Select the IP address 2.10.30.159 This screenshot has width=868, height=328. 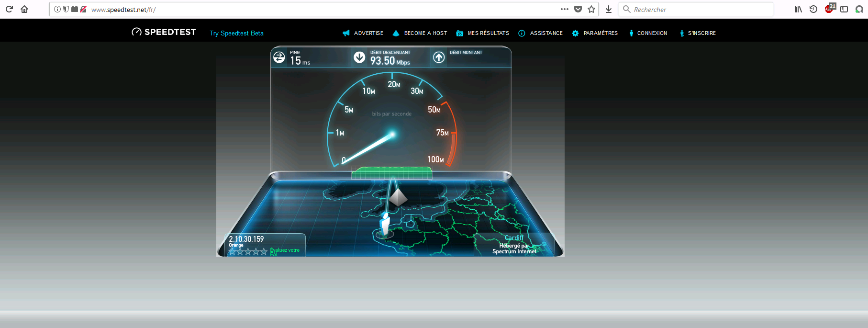tap(246, 239)
